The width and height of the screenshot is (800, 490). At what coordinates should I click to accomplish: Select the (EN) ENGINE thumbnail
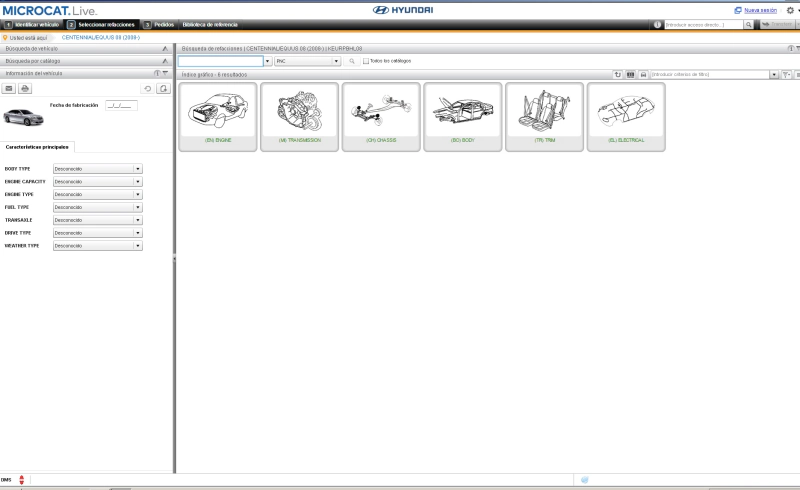pyautogui.click(x=217, y=116)
